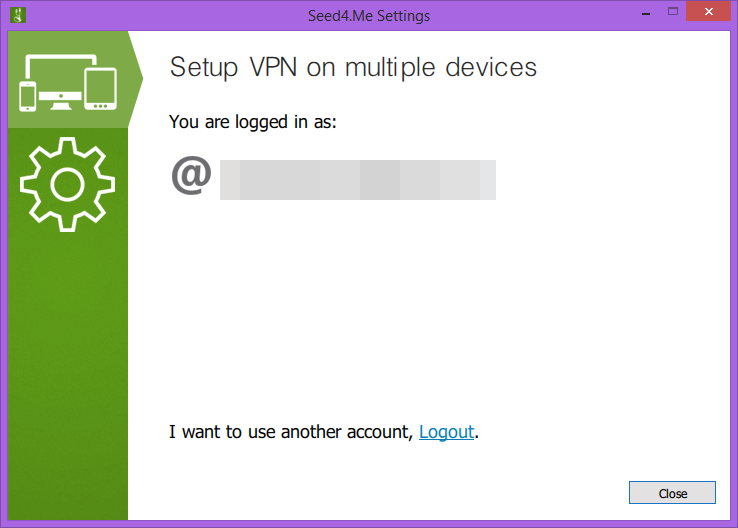The height and width of the screenshot is (528, 738).
Task: Click the desktop monitor glyph in devices icon
Action: [61, 82]
